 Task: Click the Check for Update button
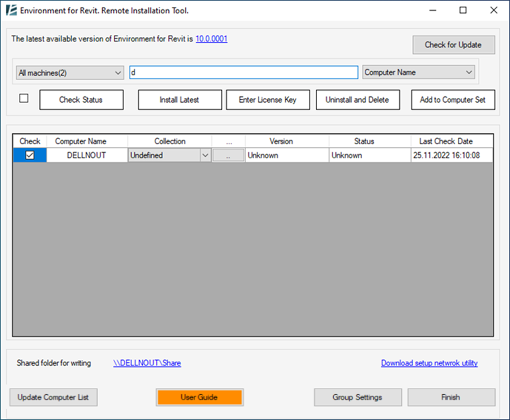click(x=454, y=45)
